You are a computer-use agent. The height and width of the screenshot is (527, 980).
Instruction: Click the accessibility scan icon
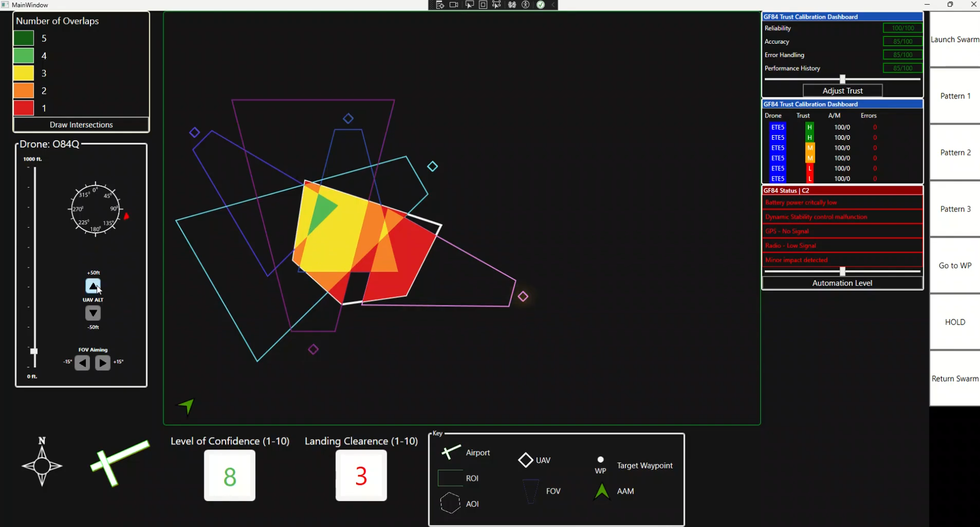tap(526, 5)
